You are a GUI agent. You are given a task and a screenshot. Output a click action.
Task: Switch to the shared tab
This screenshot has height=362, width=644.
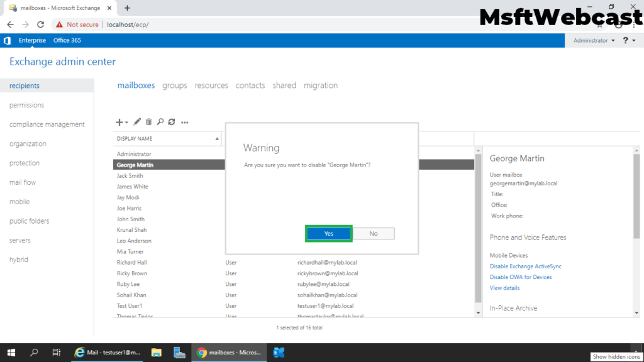click(284, 85)
